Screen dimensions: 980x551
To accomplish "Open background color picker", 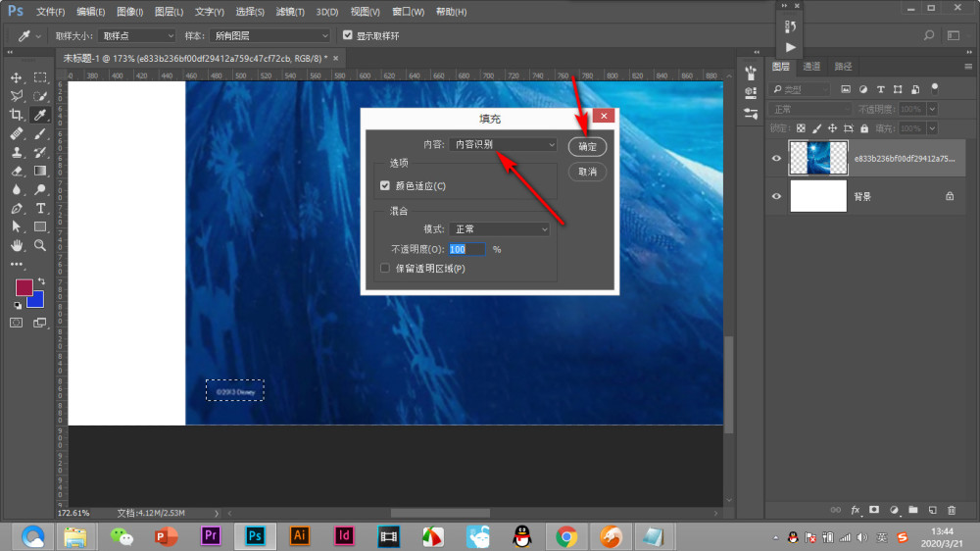I will (37, 302).
